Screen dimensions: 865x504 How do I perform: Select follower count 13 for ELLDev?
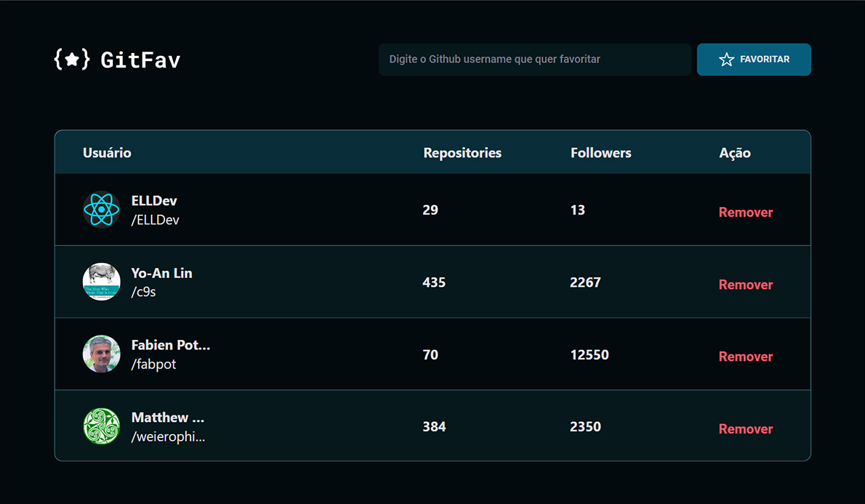pyautogui.click(x=578, y=210)
